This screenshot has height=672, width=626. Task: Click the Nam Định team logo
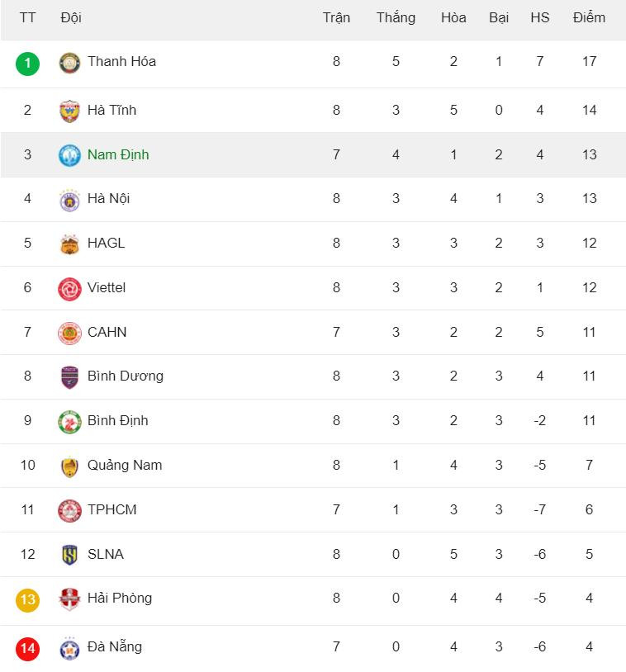(x=69, y=155)
